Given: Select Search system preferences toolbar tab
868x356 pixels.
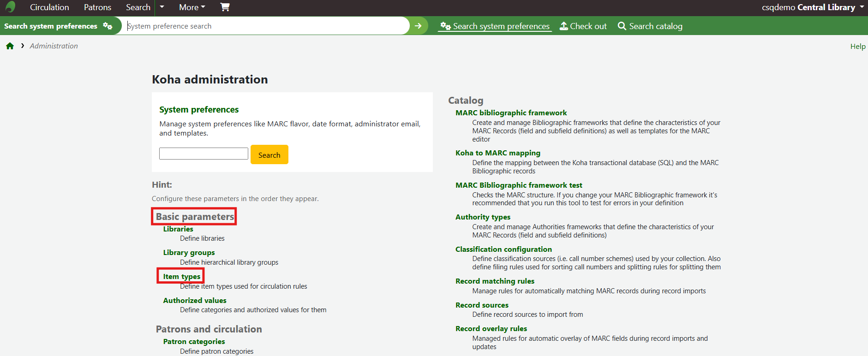Looking at the screenshot, I should point(495,26).
